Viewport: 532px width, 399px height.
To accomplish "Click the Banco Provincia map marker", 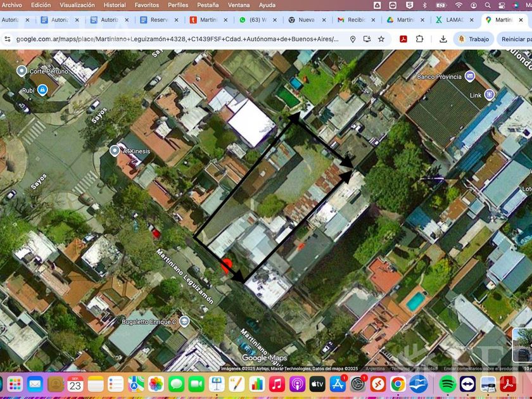I will (469, 77).
